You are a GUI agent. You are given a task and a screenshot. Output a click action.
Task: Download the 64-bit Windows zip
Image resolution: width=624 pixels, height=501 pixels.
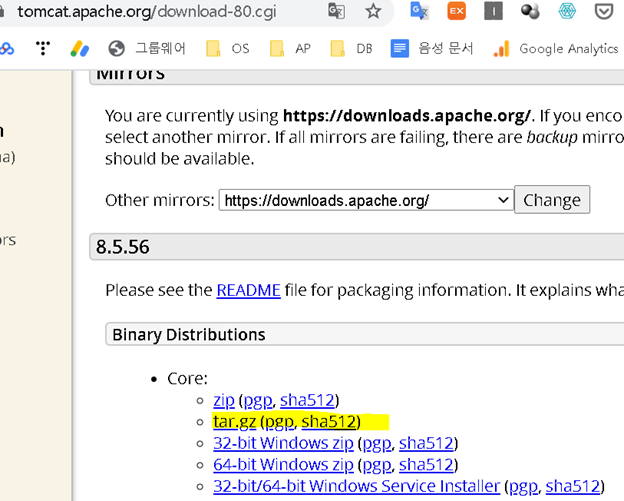pos(283,465)
